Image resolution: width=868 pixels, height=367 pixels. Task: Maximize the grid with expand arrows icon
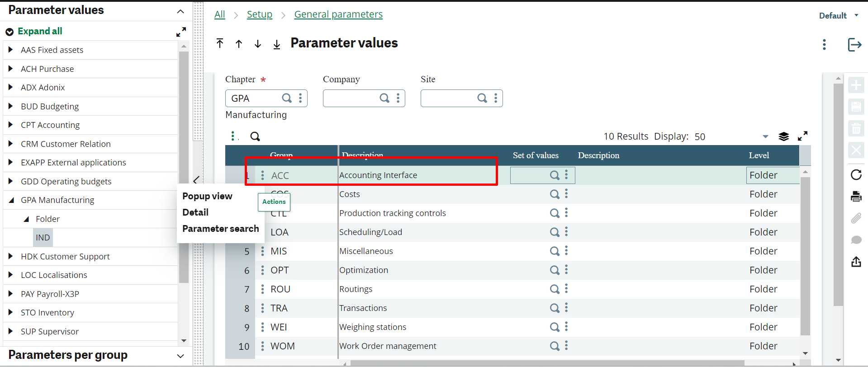point(802,136)
